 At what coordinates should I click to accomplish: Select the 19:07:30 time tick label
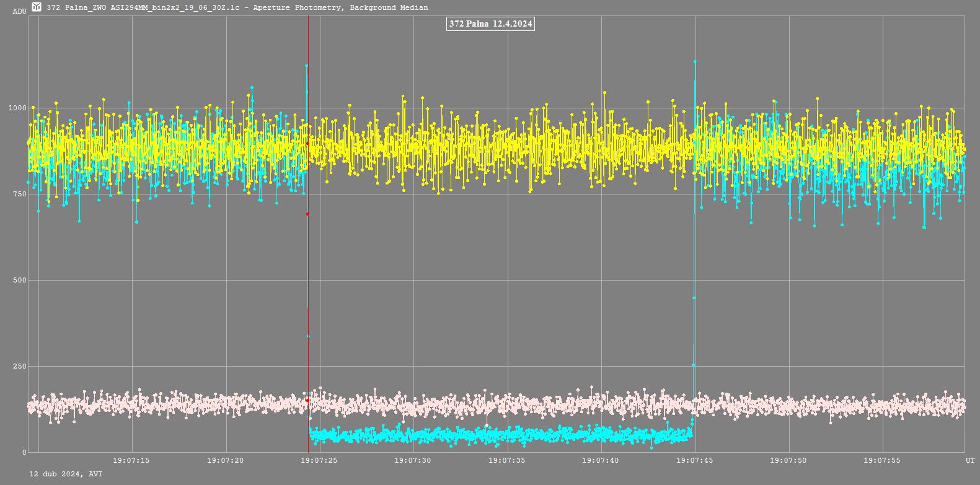click(x=413, y=460)
